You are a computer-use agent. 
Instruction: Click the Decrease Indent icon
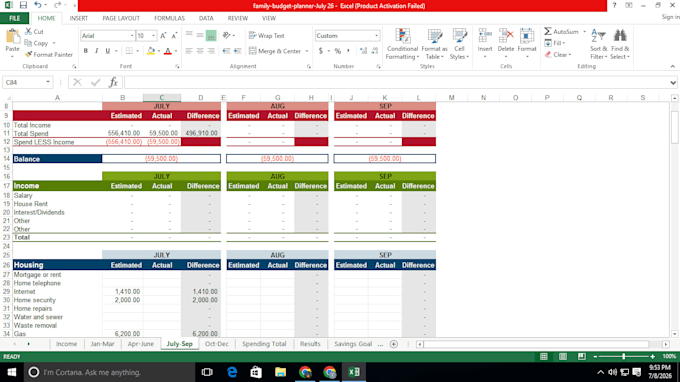226,51
